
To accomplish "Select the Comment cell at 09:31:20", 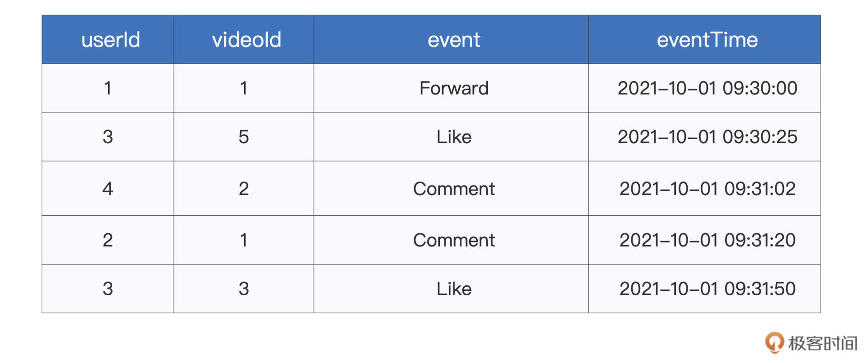I will [453, 240].
